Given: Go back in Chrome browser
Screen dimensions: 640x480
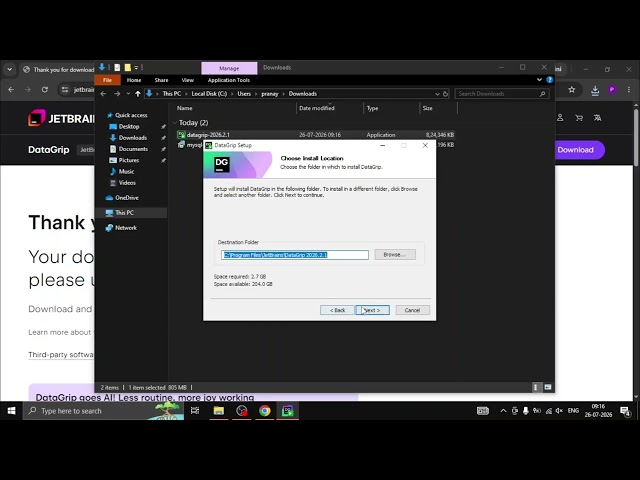Looking at the screenshot, I should pyautogui.click(x=11, y=89).
